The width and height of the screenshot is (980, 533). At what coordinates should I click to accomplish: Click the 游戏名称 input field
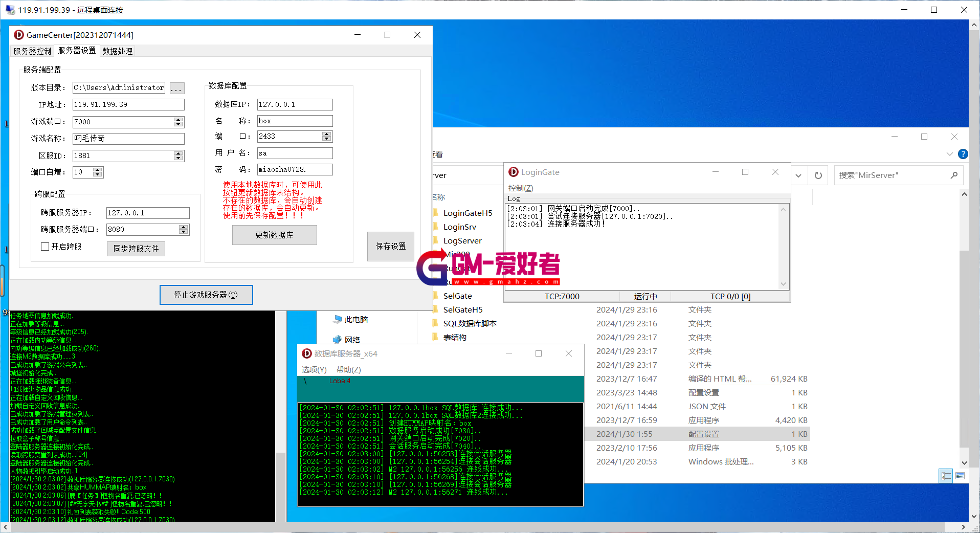click(x=128, y=138)
